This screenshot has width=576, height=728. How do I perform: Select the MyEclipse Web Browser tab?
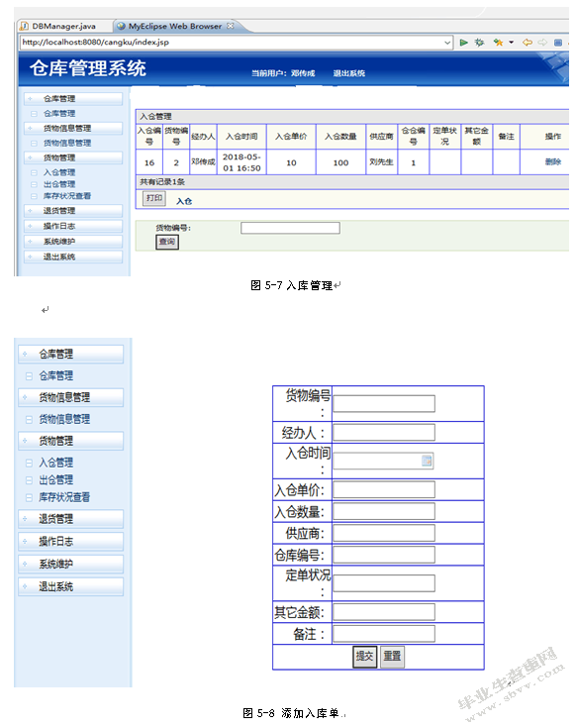coord(175,26)
